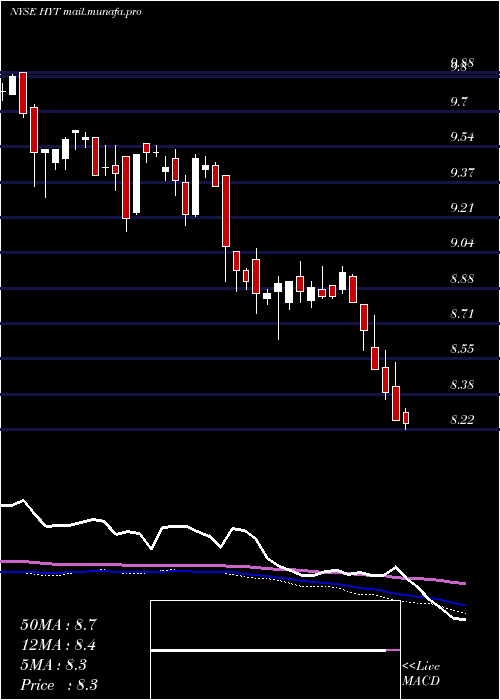Click the 9.21 price axis label

pos(462,208)
